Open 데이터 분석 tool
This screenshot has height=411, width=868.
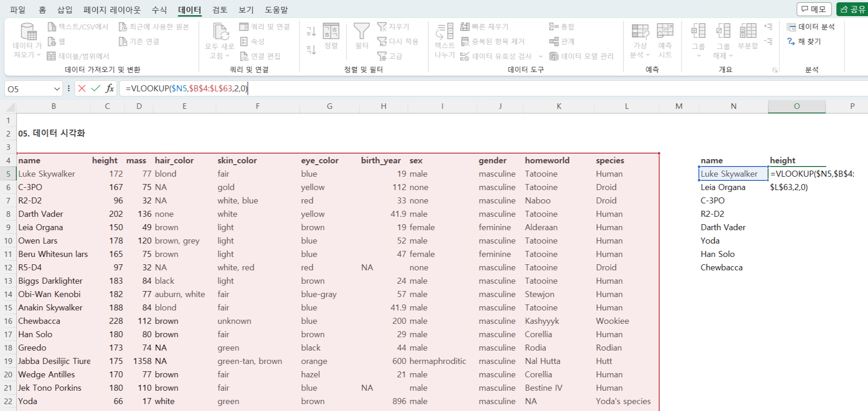[811, 27]
